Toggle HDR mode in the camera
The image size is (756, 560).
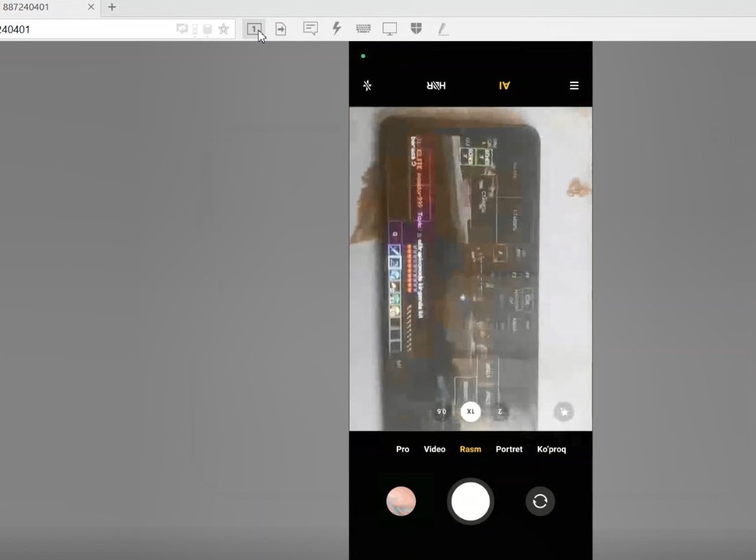point(436,85)
